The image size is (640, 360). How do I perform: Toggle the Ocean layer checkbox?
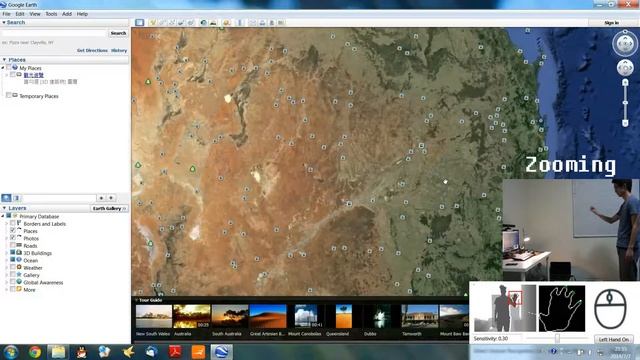(13, 260)
